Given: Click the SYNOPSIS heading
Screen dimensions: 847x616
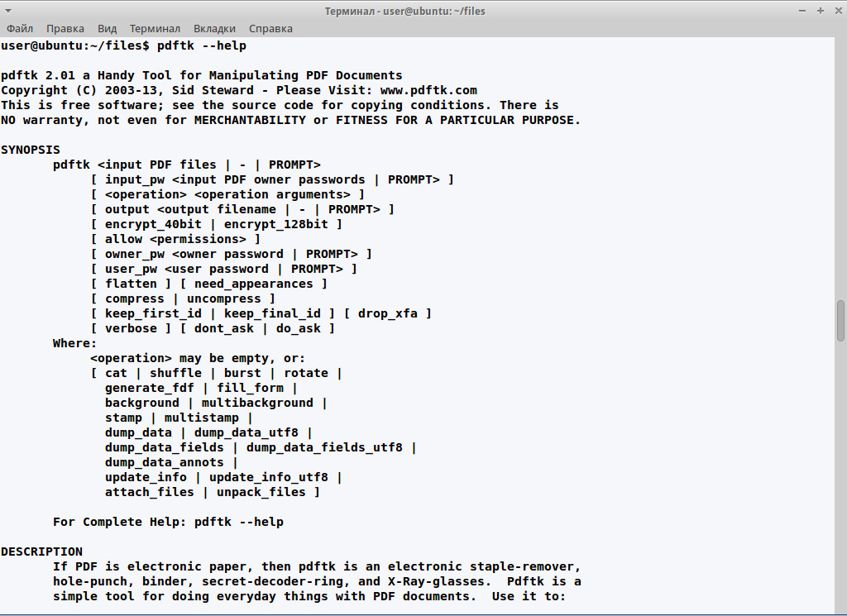Looking at the screenshot, I should [31, 150].
